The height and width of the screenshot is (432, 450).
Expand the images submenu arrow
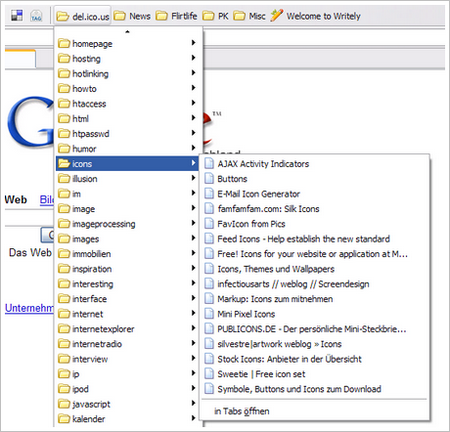[x=193, y=238]
